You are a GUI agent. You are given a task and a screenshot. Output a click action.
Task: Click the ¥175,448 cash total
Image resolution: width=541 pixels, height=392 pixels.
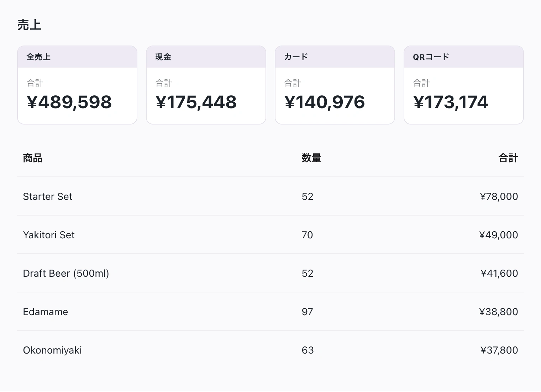pos(196,102)
